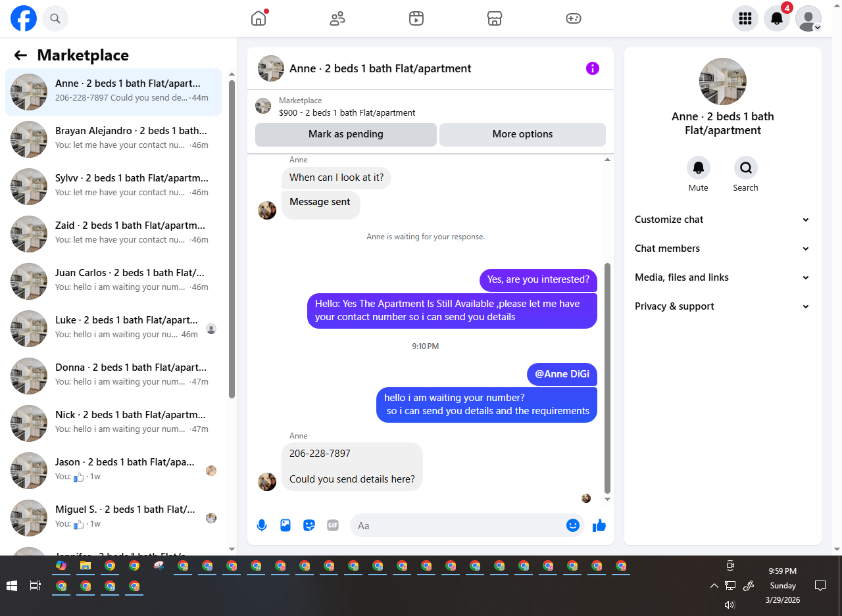Open the Jason conversation
The height and width of the screenshot is (616, 842).
pyautogui.click(x=113, y=470)
